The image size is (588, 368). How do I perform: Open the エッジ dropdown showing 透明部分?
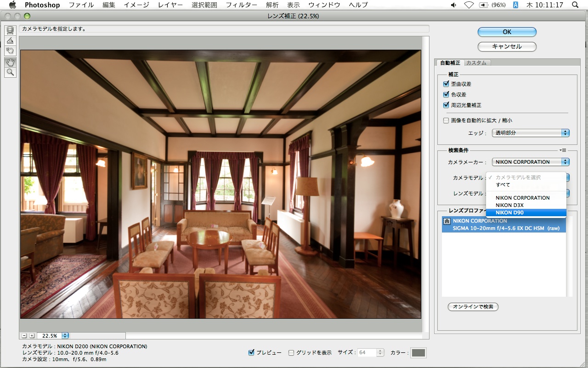coord(530,133)
